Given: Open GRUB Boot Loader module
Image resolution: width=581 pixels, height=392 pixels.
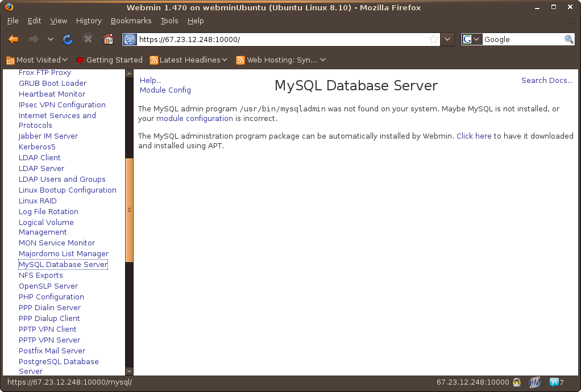Looking at the screenshot, I should point(53,84).
